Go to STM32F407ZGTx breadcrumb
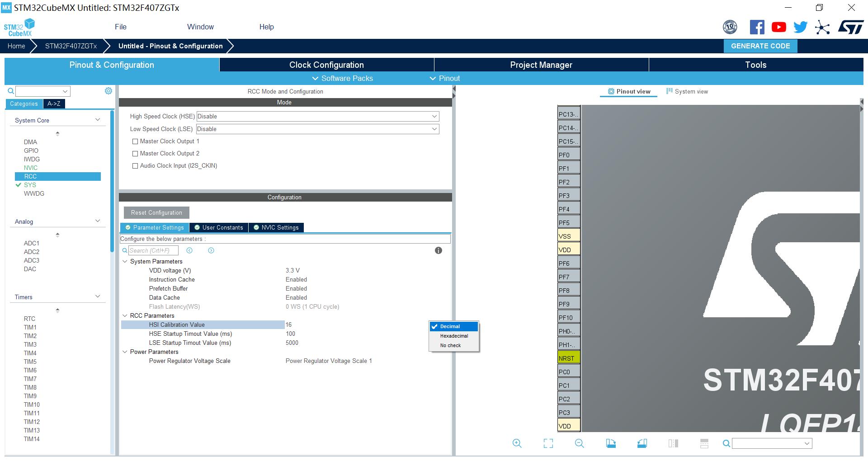The height and width of the screenshot is (461, 868). (x=71, y=46)
